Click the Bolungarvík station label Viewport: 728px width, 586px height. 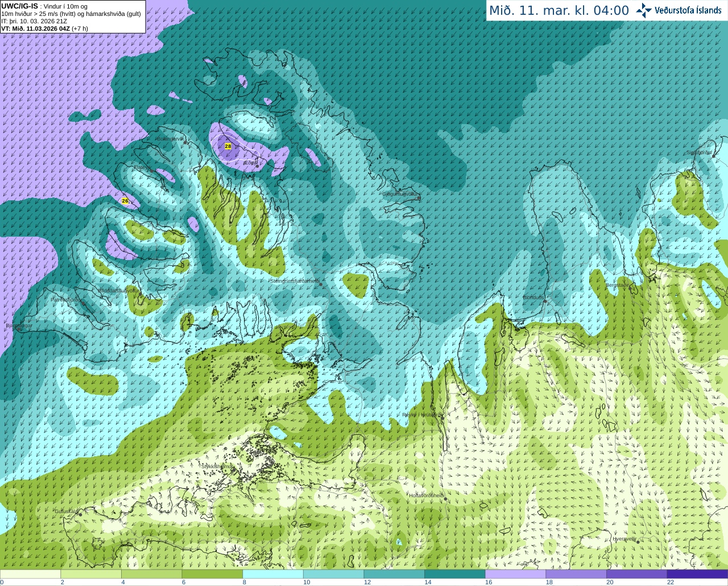171,139
